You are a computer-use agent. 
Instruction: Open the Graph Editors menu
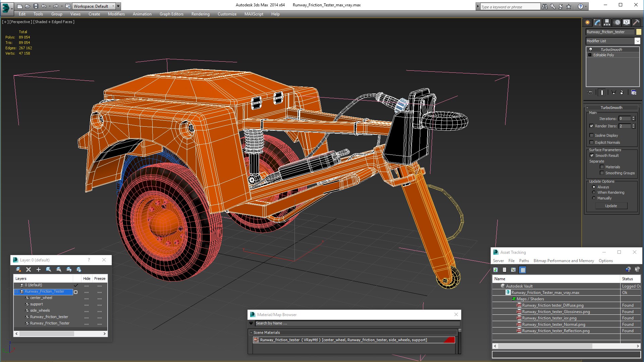click(171, 14)
